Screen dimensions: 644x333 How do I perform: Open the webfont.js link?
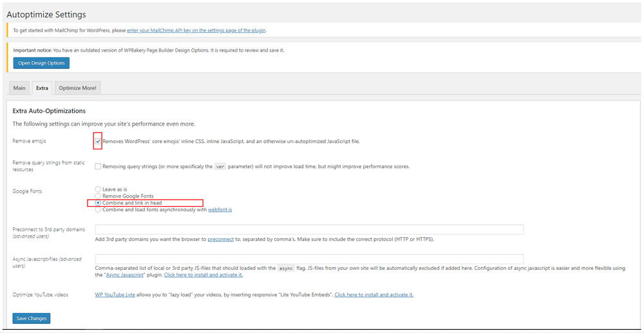(220, 209)
